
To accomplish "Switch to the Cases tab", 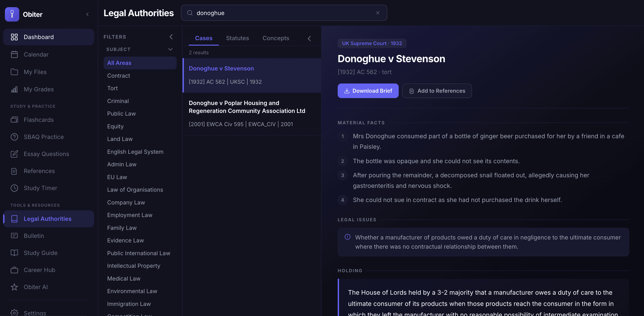I will coord(204,38).
